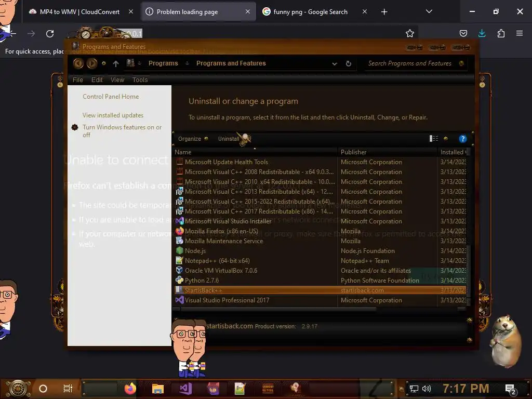Image resolution: width=532 pixels, height=399 pixels.
Task: Select Microsoft Update Health Tools row
Action: pos(320,162)
